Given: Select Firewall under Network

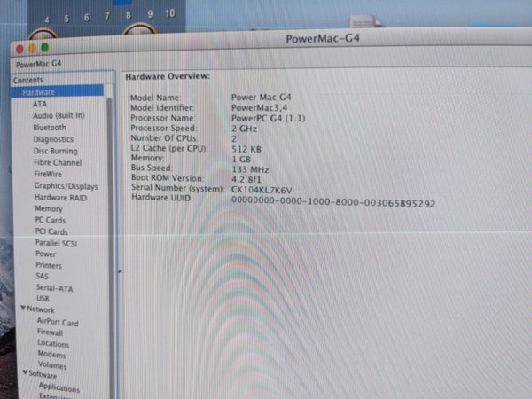Looking at the screenshot, I should click(x=50, y=332).
